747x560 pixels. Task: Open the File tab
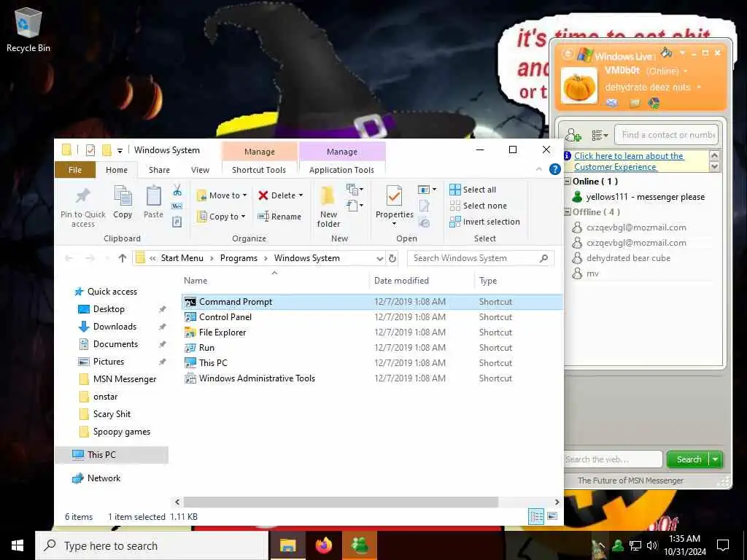[75, 170]
